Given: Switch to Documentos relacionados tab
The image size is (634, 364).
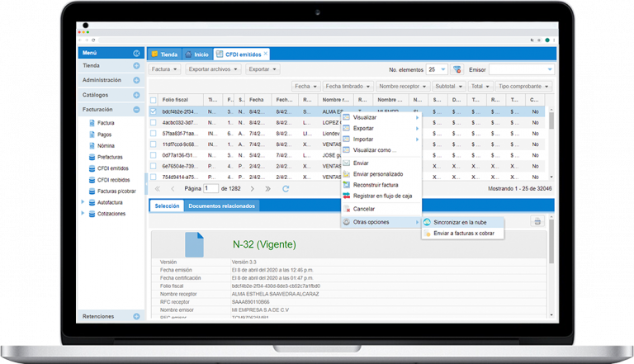Looking at the screenshot, I should click(x=221, y=206).
